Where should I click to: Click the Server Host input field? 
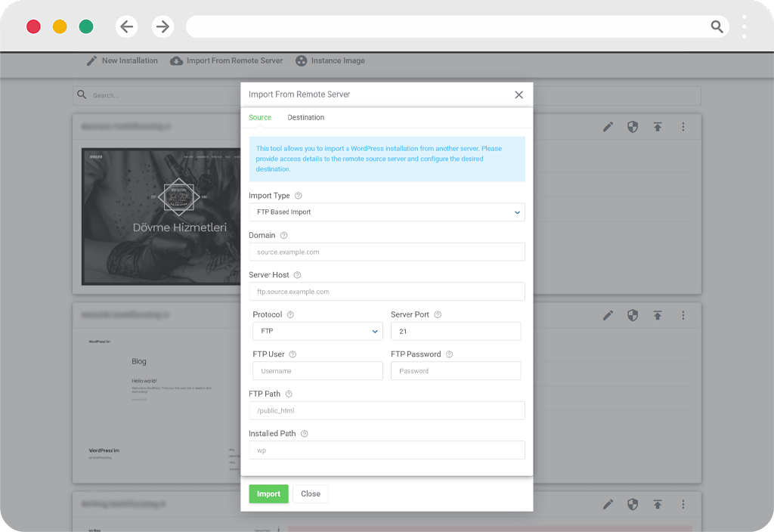coord(387,292)
